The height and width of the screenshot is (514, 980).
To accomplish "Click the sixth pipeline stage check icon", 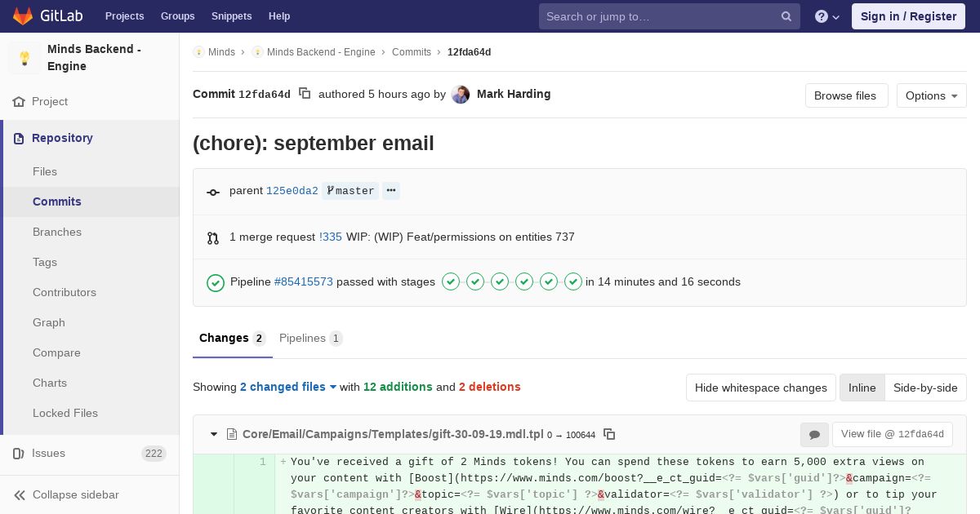I will [573, 281].
